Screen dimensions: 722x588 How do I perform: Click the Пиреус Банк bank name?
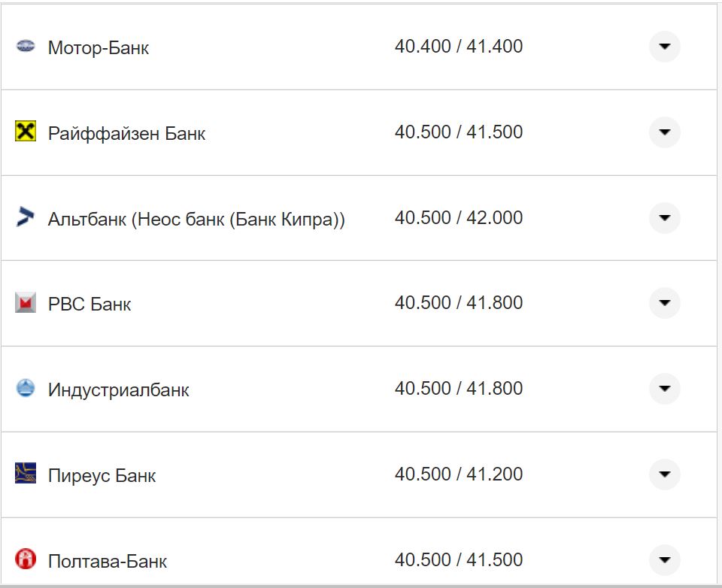[102, 476]
